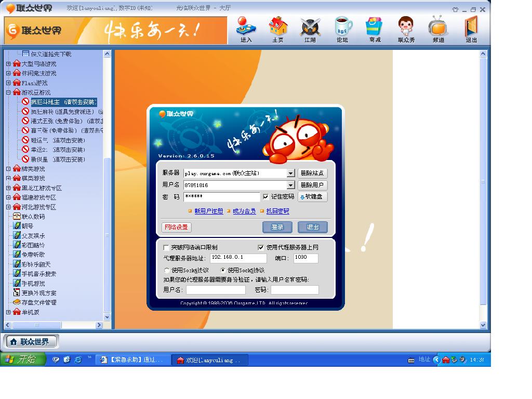Open the 靓号 item in sidebar
This screenshot has height=399, width=532.
28,226
